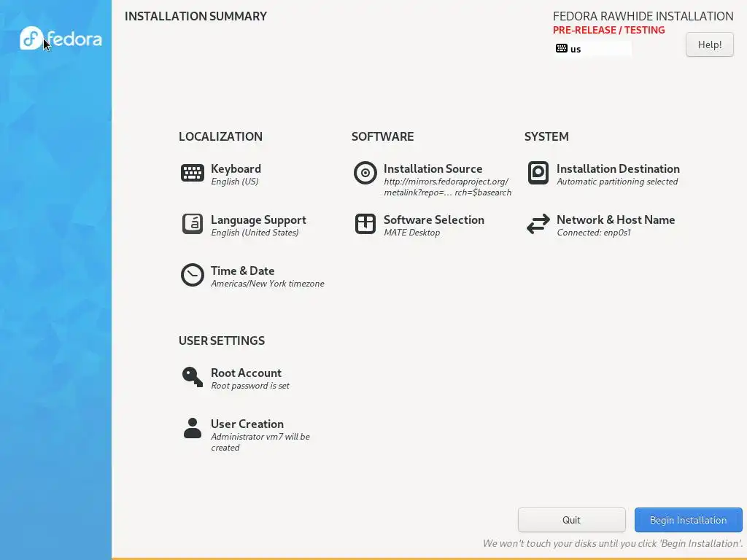The image size is (747, 560).
Task: Click the mirrors.fedoraproject.org metalink text
Action: coord(447,187)
